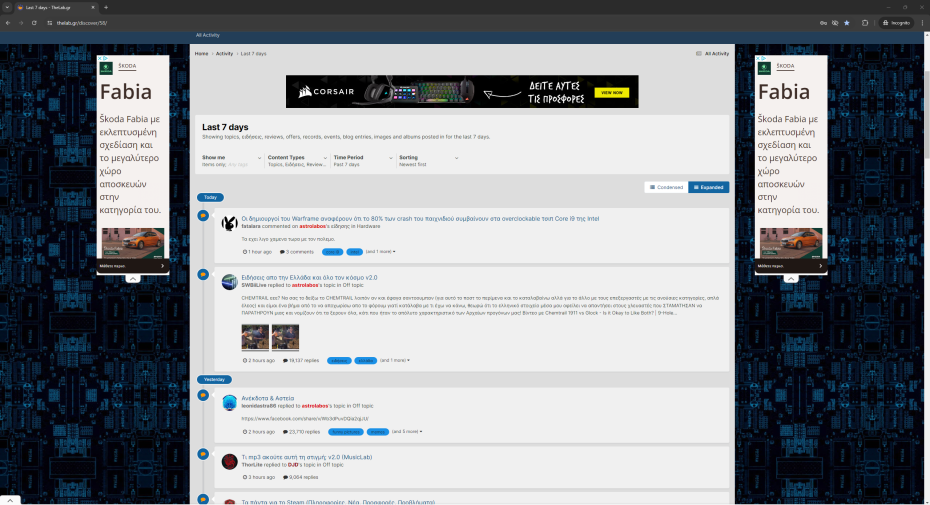
Task: Click the All Activity link in the blue navbar
Action: pyautogui.click(x=208, y=35)
